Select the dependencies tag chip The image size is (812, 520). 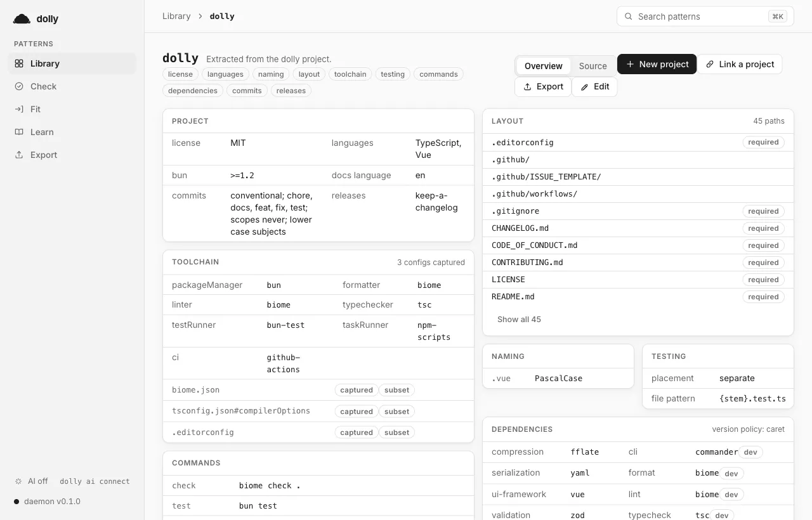tap(193, 91)
